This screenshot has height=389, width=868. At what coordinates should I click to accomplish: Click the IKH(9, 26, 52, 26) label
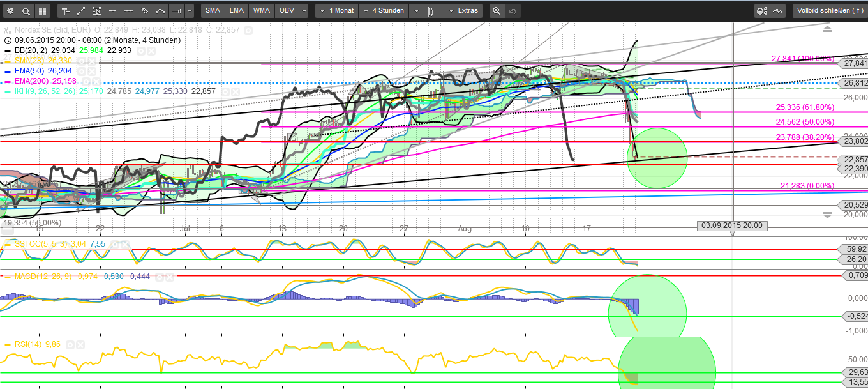pos(45,92)
